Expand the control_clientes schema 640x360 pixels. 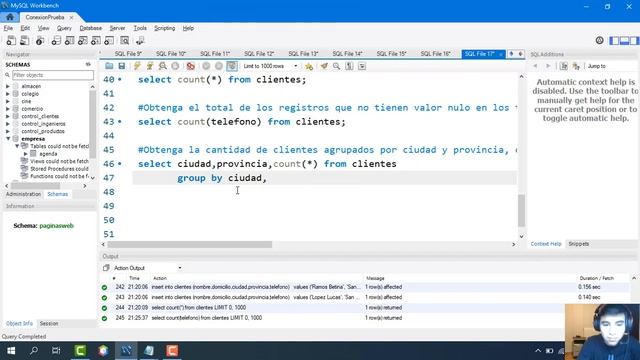click(8, 116)
